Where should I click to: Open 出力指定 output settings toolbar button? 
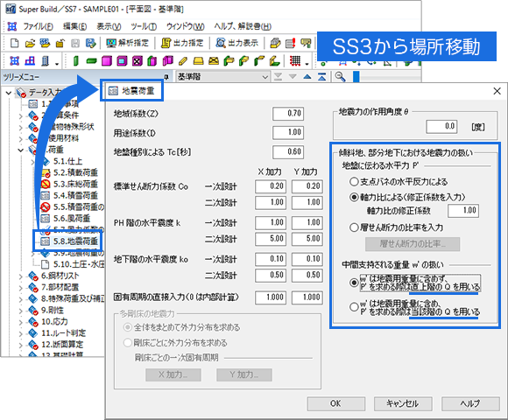pyautogui.click(x=182, y=43)
